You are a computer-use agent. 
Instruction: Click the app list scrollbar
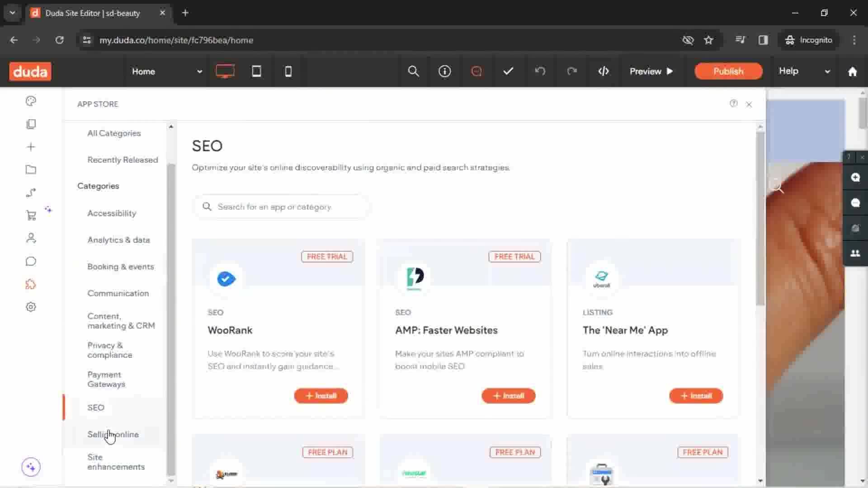point(760,218)
